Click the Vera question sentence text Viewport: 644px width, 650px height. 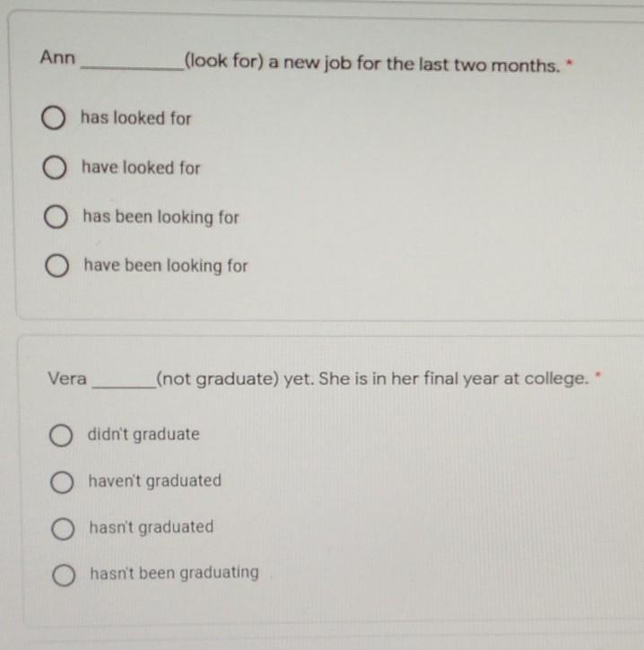tap(318, 379)
